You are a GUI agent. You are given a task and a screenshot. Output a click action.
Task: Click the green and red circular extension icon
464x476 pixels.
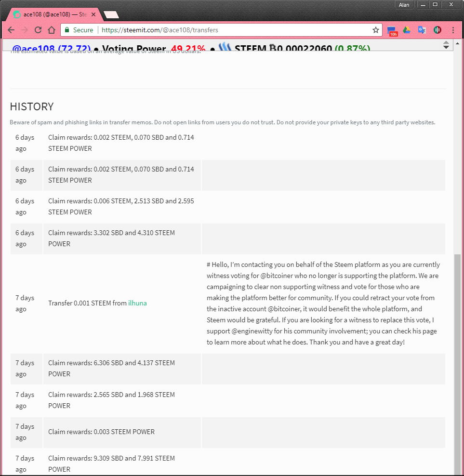[x=437, y=30]
